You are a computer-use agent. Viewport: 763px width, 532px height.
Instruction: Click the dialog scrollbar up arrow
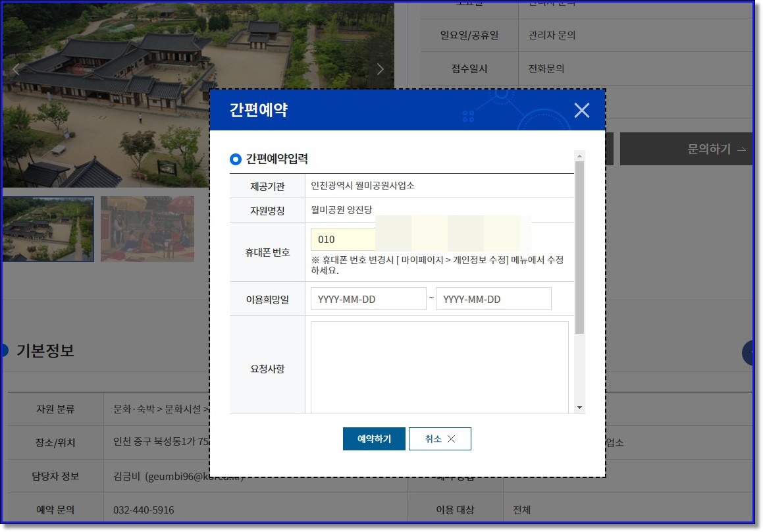click(x=579, y=156)
